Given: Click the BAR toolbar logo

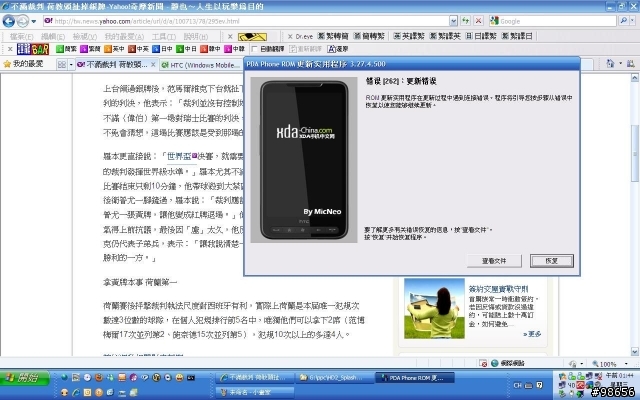Looking at the screenshot, I should [33, 49].
